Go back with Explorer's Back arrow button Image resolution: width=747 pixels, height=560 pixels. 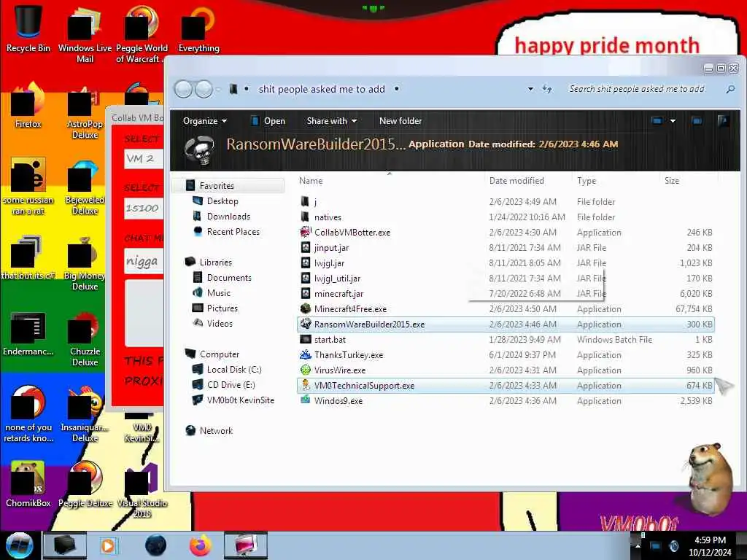click(x=183, y=89)
